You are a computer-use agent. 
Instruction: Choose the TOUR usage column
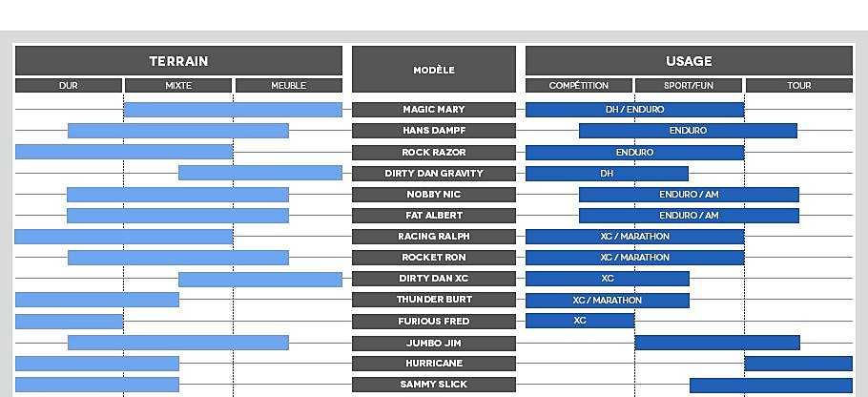(x=799, y=86)
